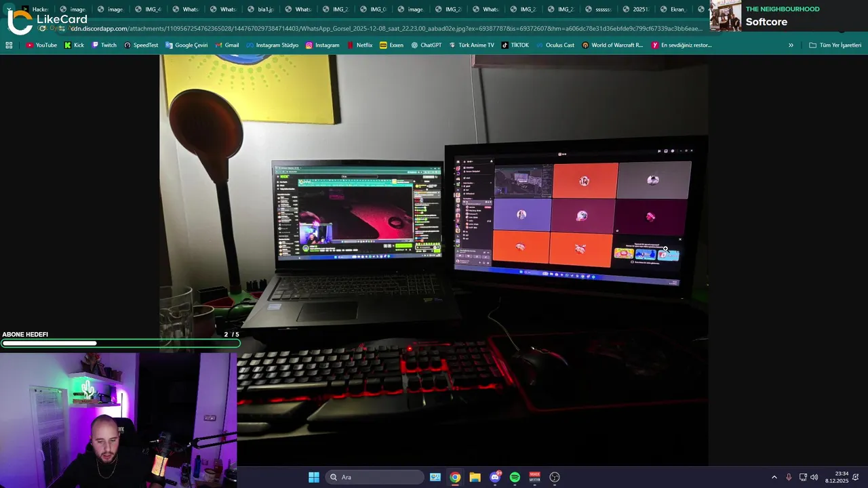Switch to the Hacke browser tab

click(x=35, y=9)
